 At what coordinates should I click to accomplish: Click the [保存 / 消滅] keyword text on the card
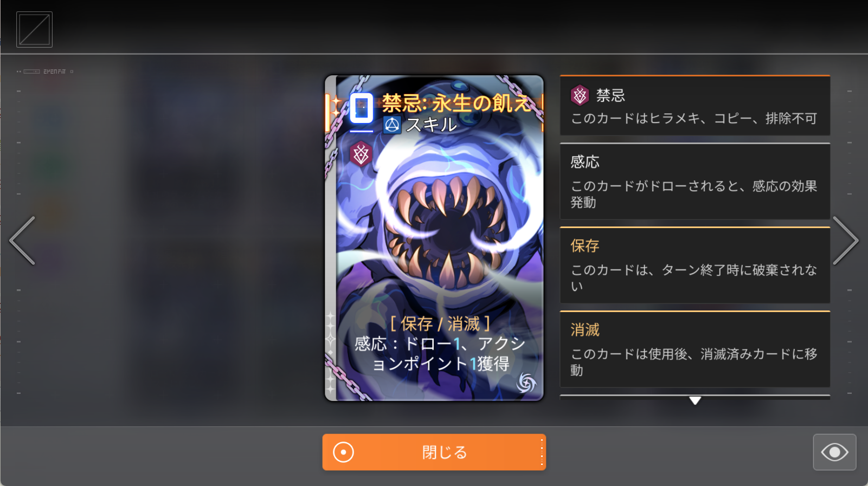point(440,323)
